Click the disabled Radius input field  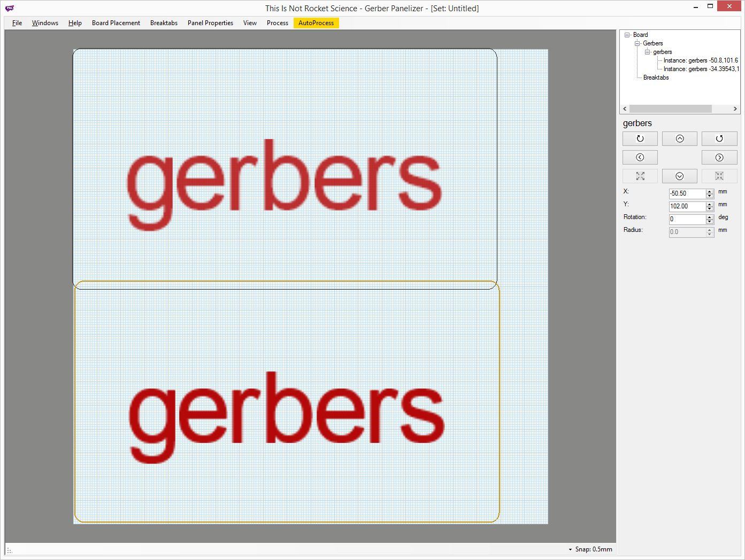(x=687, y=232)
